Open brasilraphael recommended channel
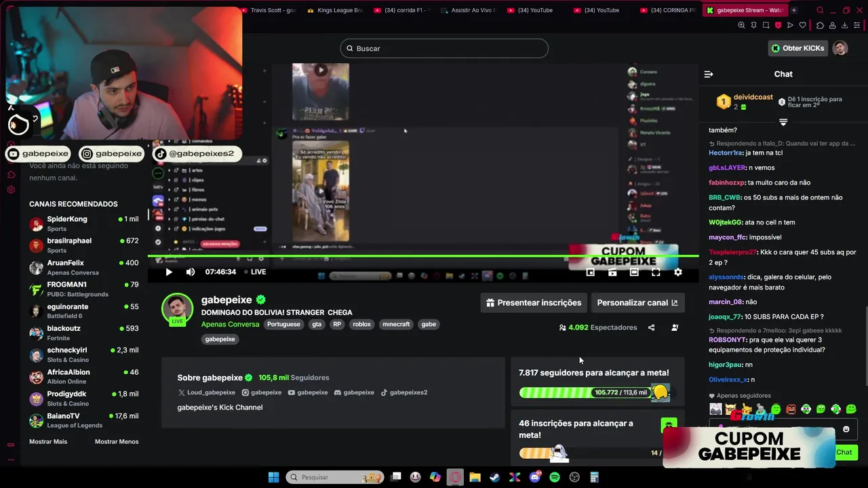Screen dimensions: 868x488 [84, 245]
